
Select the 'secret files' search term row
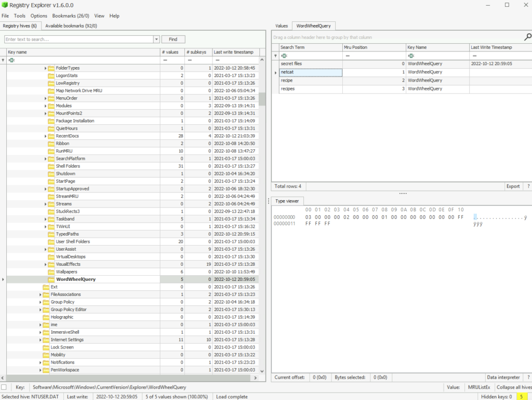[x=405, y=64]
